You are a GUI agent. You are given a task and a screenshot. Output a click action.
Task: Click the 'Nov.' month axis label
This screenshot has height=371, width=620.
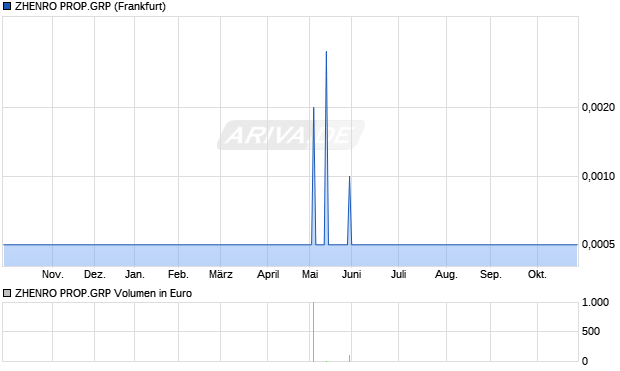53,274
